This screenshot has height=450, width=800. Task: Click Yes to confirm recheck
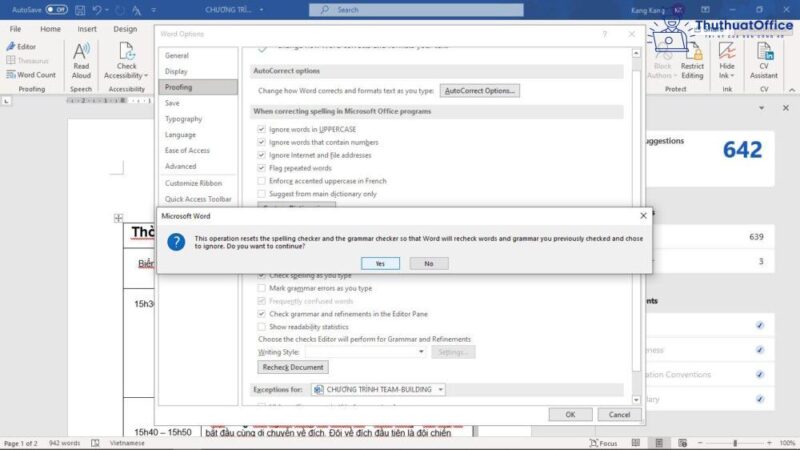point(380,263)
